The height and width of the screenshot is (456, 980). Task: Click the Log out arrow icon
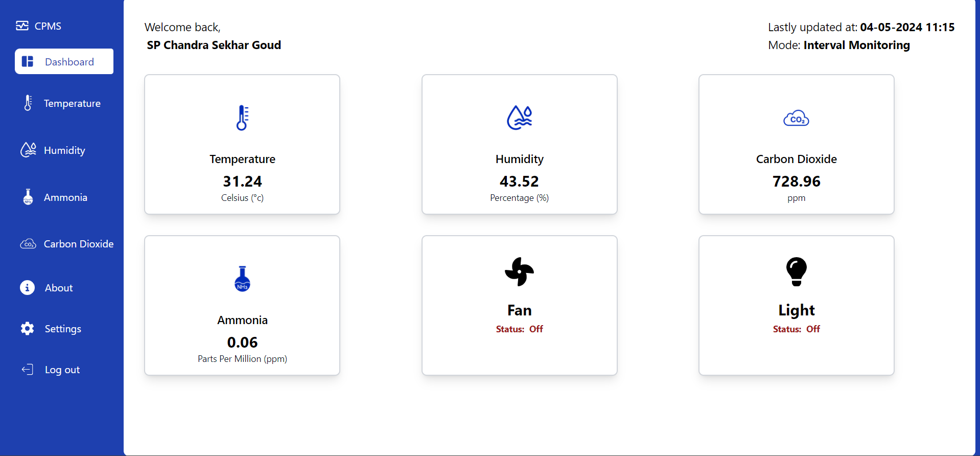coord(28,369)
